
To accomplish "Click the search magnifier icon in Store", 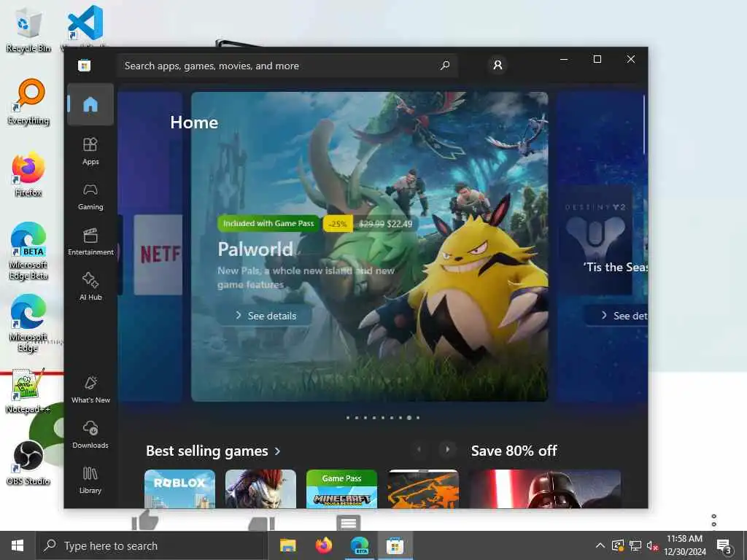I will [445, 65].
